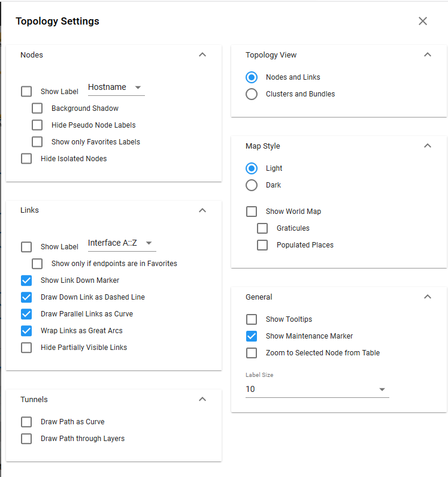Uncheck Show Link Down Marker

(26, 280)
